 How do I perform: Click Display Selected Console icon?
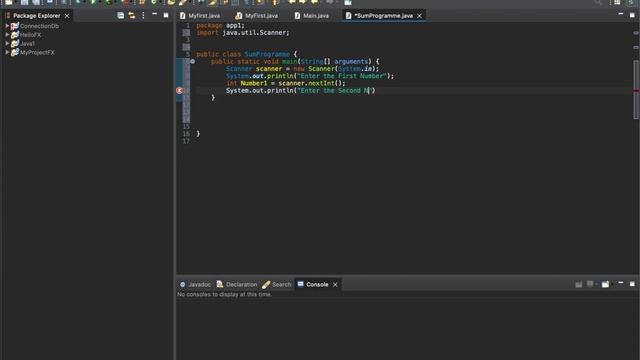[591, 284]
